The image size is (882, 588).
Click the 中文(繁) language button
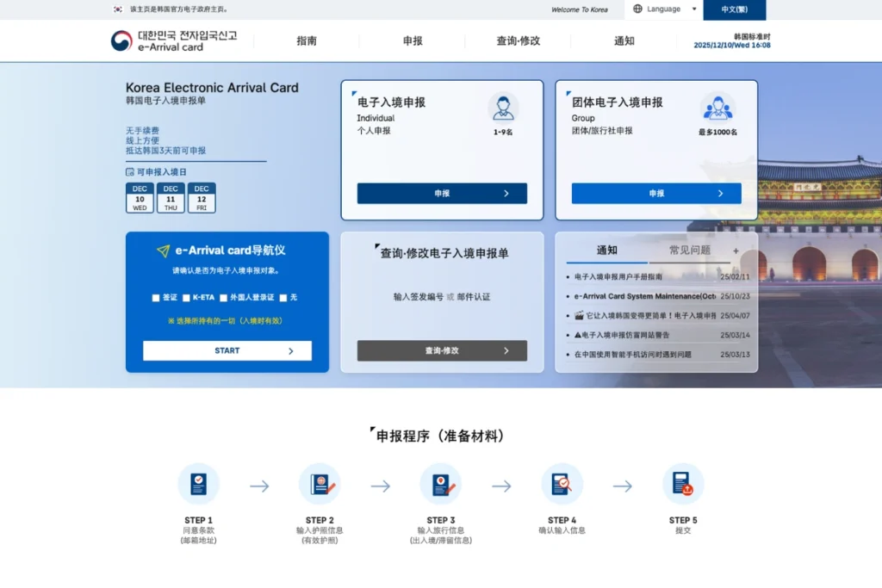point(734,10)
